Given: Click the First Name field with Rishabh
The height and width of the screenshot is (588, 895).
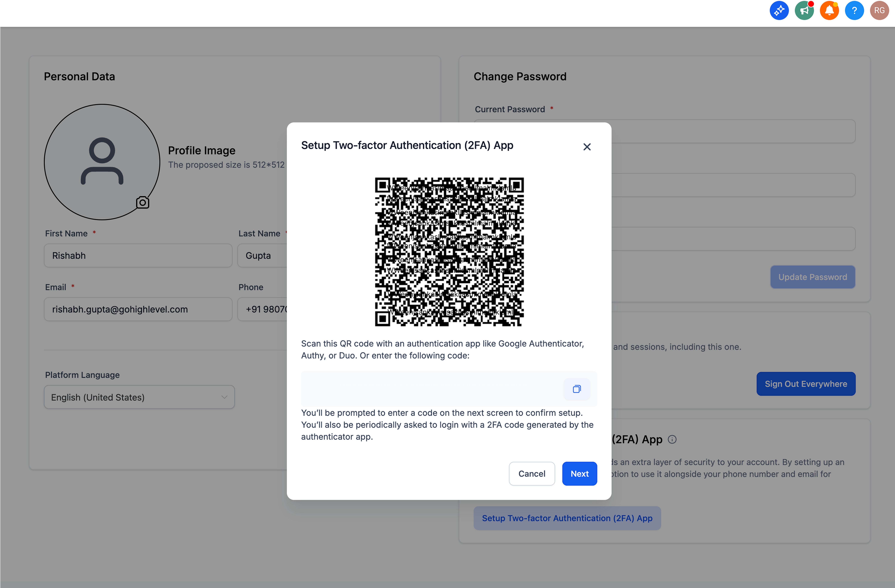Looking at the screenshot, I should [138, 256].
